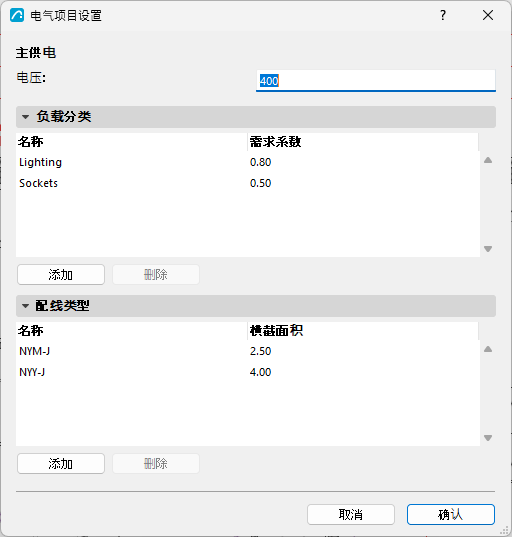Click scroll down arrow in wiring type list
The image size is (512, 537).
488,438
